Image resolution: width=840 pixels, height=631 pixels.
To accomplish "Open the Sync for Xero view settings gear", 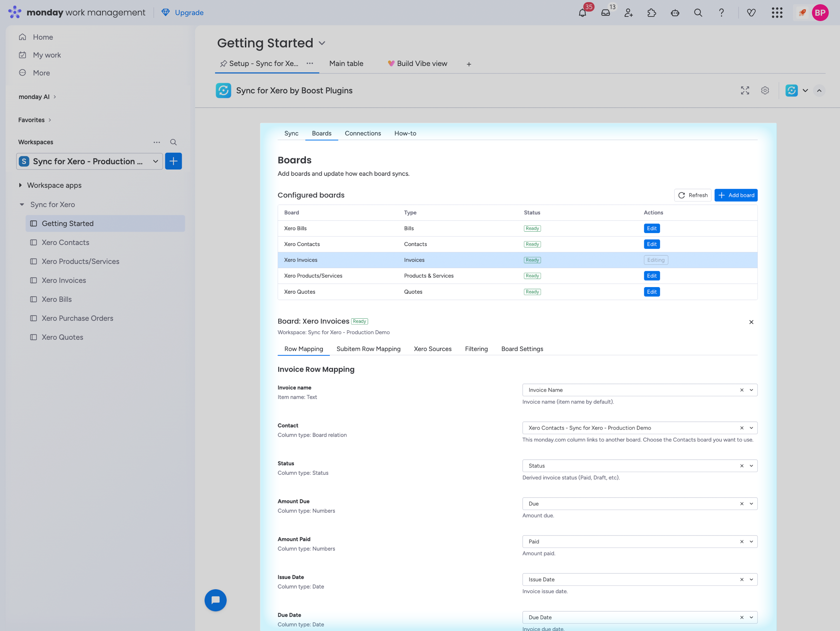I will pos(765,91).
